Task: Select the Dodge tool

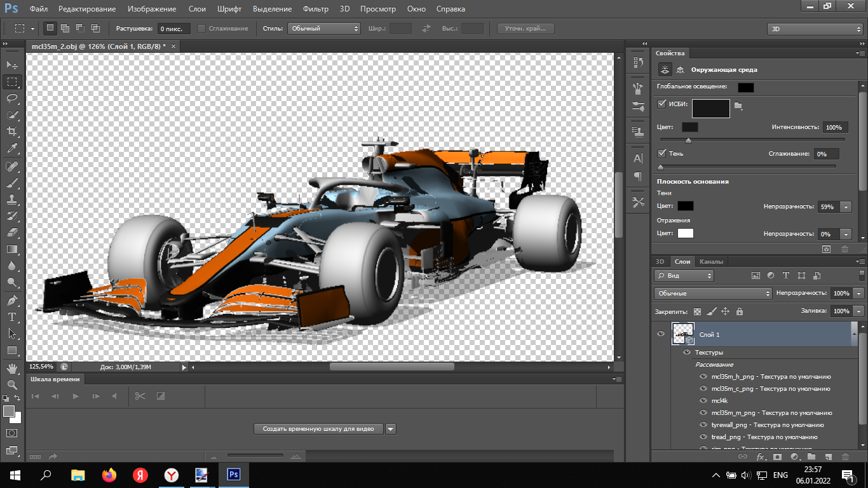Action: (x=12, y=282)
